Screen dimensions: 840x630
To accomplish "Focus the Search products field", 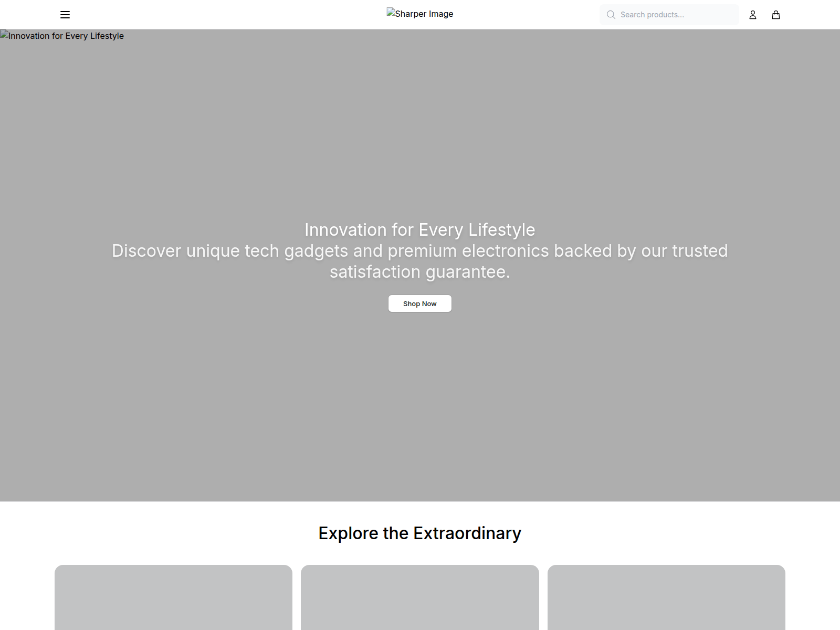I will 669,15.
